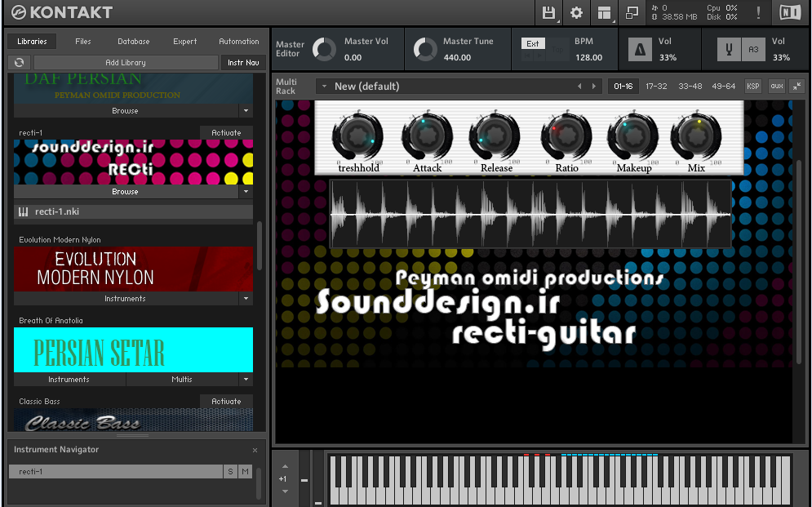Solo recti-1 in Instrument Navigator
Viewport: 812px width, 507px height.
230,471
